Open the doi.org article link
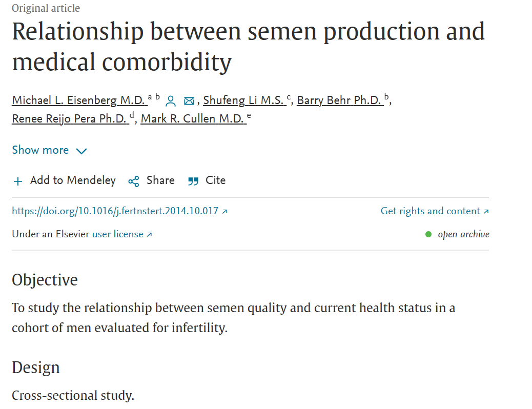532x409 pixels. [115, 211]
